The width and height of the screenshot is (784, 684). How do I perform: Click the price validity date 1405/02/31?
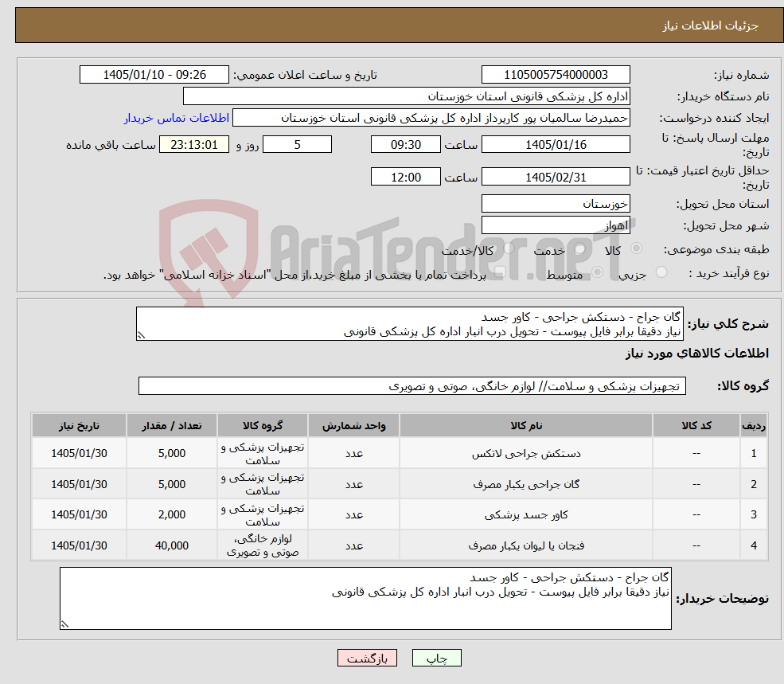point(556,177)
